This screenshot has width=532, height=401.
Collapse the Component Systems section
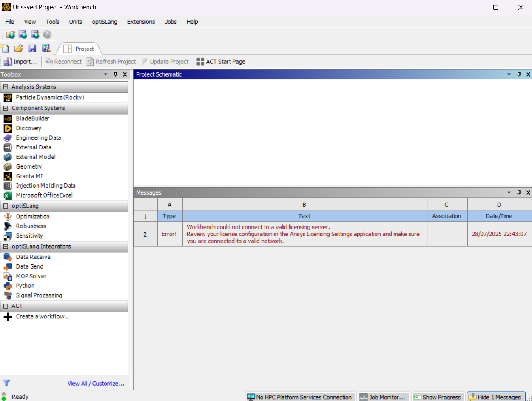coord(6,108)
